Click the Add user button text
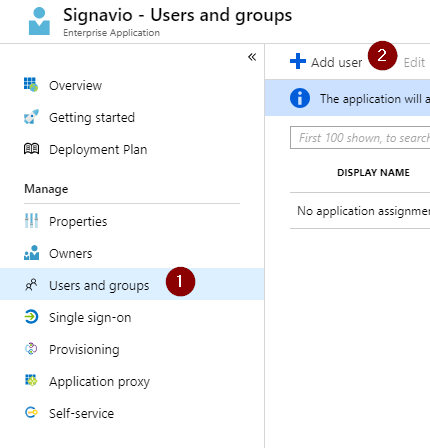Screen dimensions: 430x448 (x=336, y=62)
